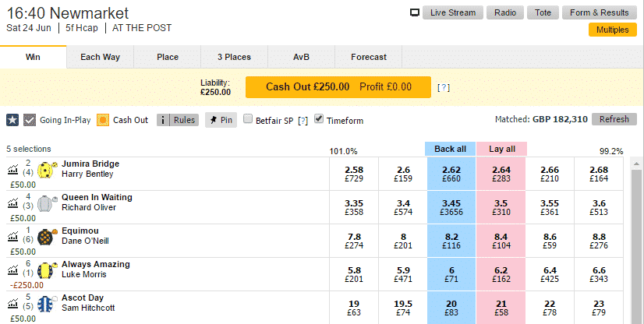Image resolution: width=644 pixels, height=324 pixels.
Task: Open Jumira Bridge price graph icon
Action: click(x=13, y=169)
